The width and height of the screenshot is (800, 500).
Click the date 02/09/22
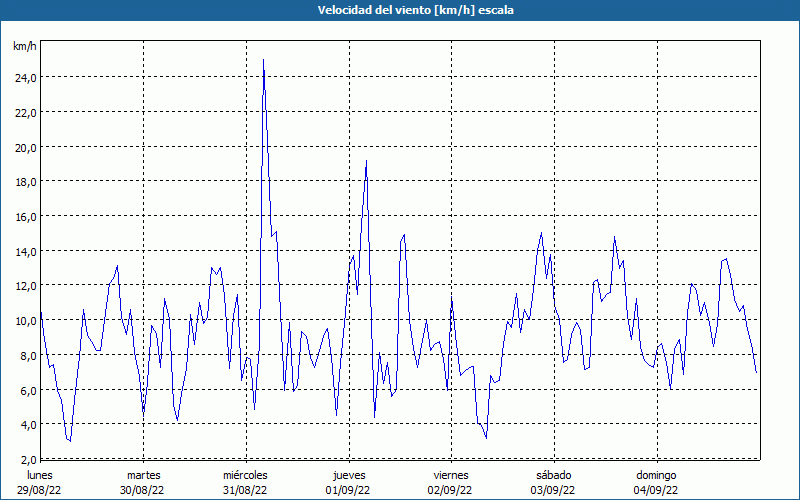click(450, 490)
